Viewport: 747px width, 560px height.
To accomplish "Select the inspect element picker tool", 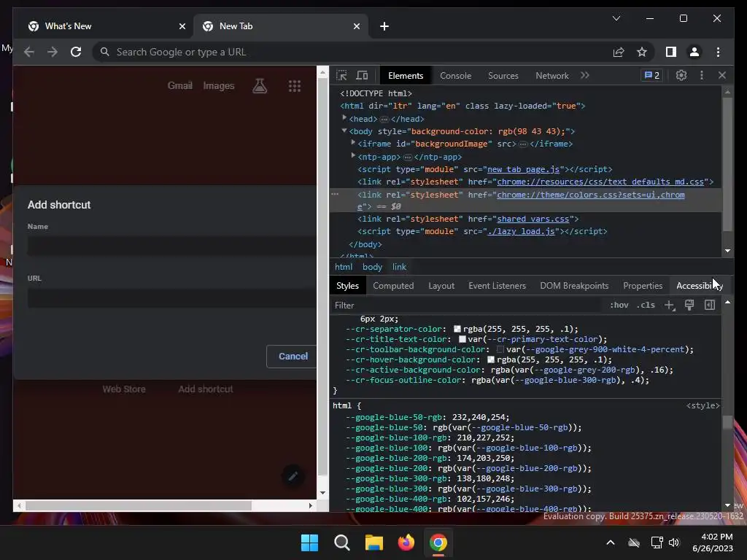I will click(341, 75).
